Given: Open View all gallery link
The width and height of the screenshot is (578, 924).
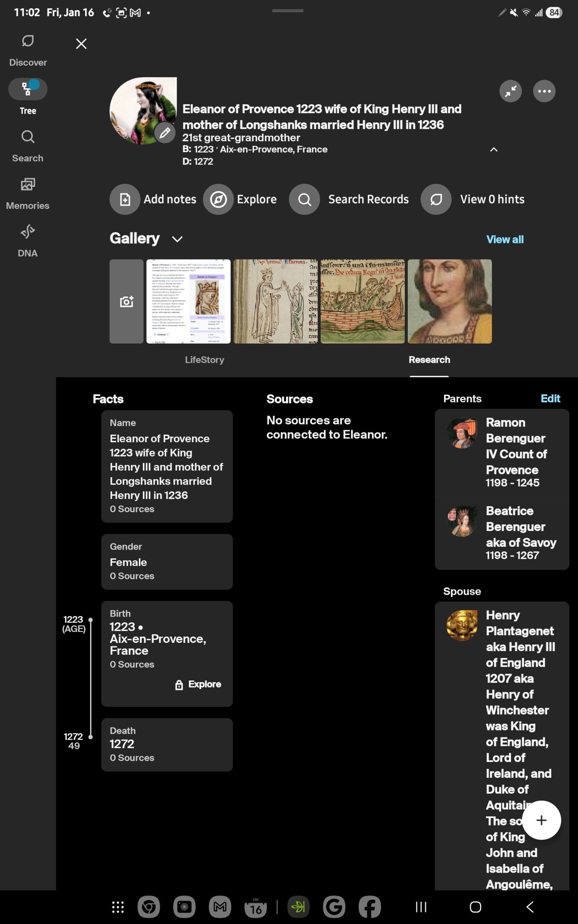Looking at the screenshot, I should pyautogui.click(x=505, y=239).
